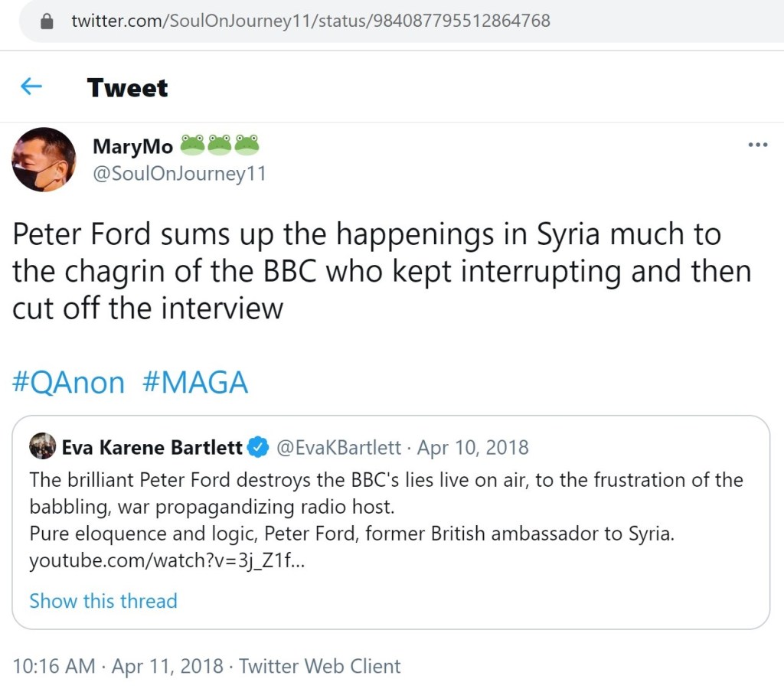Click the Apr 10, 2018 quoted tweet date
Viewport: 784px width, 689px height.
click(x=473, y=447)
